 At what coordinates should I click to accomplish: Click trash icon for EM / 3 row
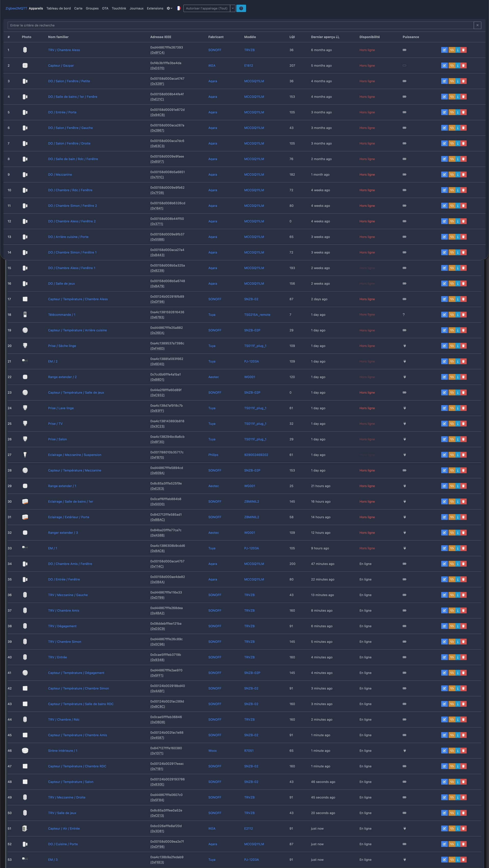click(464, 860)
